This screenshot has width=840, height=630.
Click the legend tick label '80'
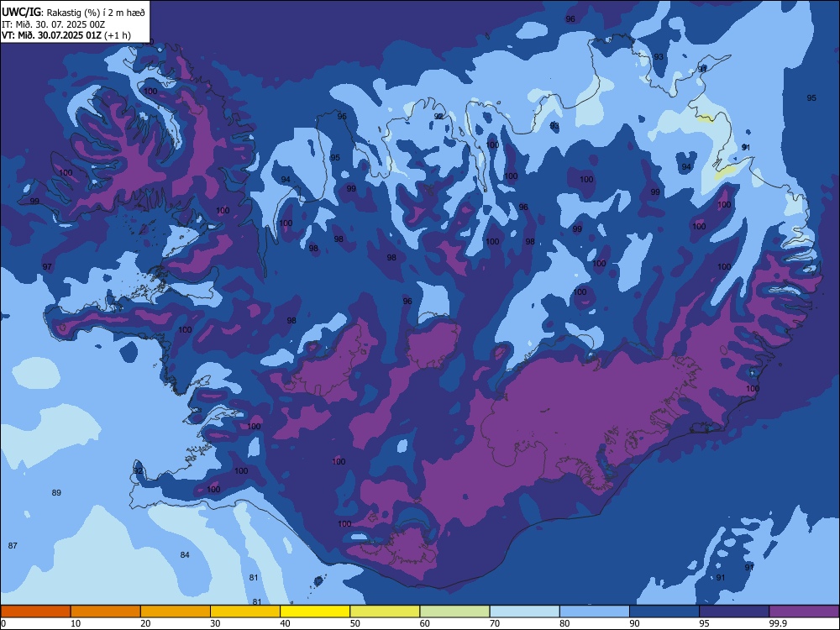tap(564, 623)
